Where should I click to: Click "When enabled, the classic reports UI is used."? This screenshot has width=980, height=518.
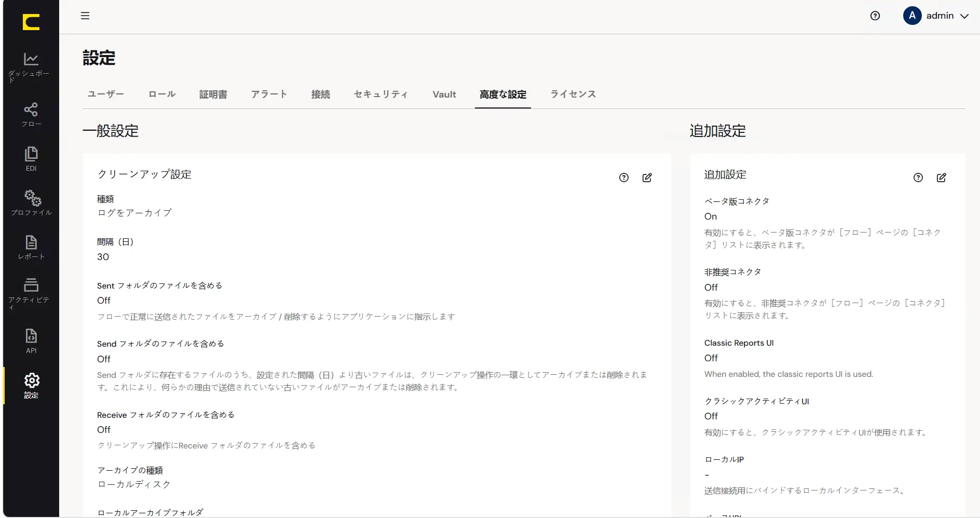(789, 374)
